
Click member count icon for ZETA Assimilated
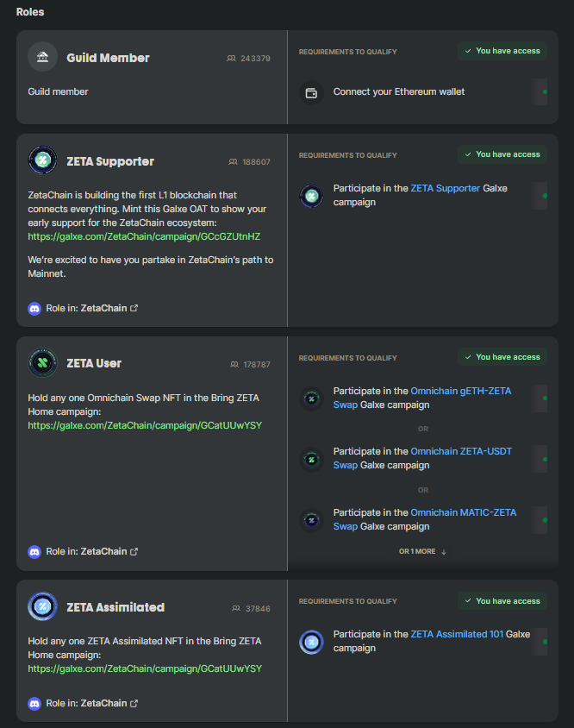coord(236,608)
